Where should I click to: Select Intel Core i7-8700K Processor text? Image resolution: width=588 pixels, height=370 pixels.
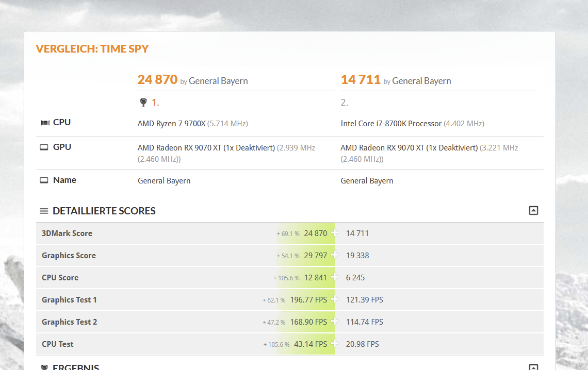coord(391,124)
